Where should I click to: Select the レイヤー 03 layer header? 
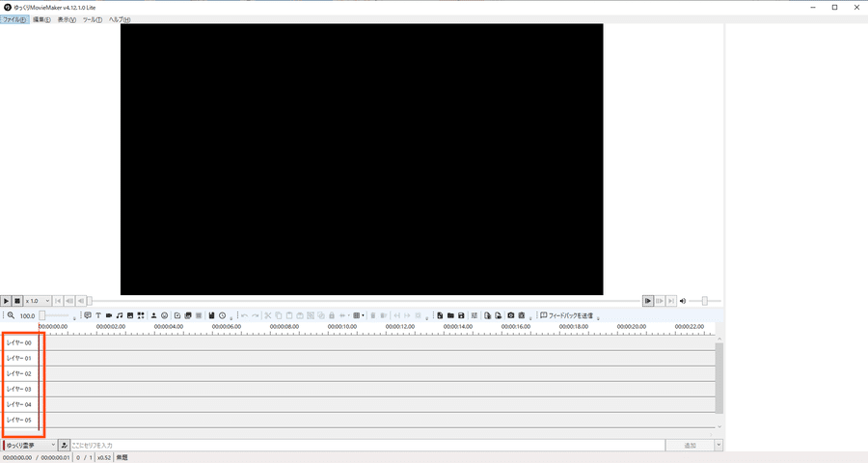coord(21,390)
